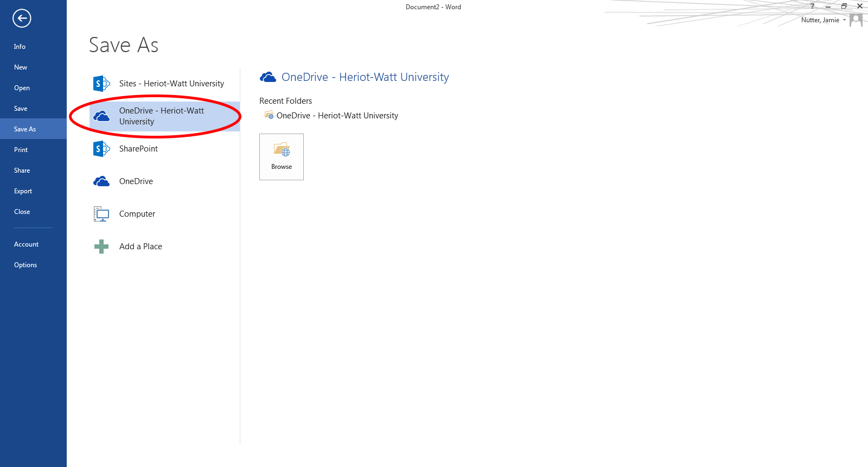Open the Info page

33,47
